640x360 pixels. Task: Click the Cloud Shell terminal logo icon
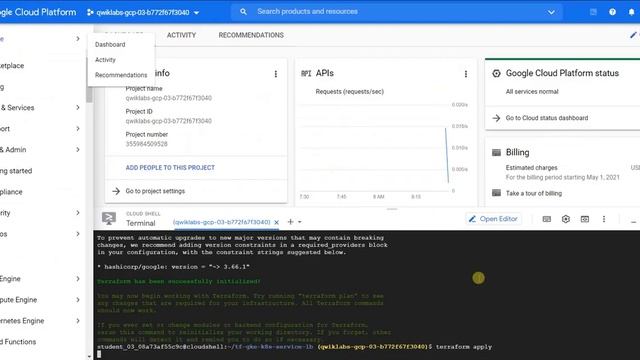pyautogui.click(x=109, y=219)
